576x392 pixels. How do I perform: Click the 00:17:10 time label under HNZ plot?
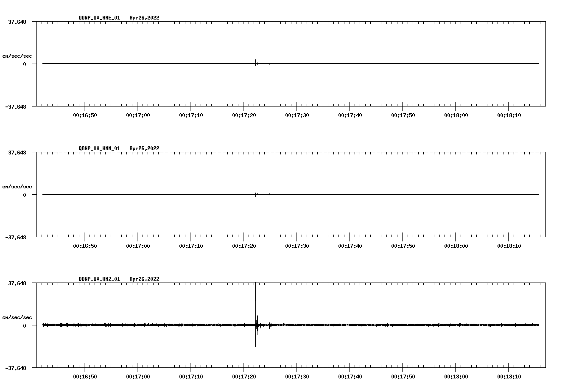(191, 377)
